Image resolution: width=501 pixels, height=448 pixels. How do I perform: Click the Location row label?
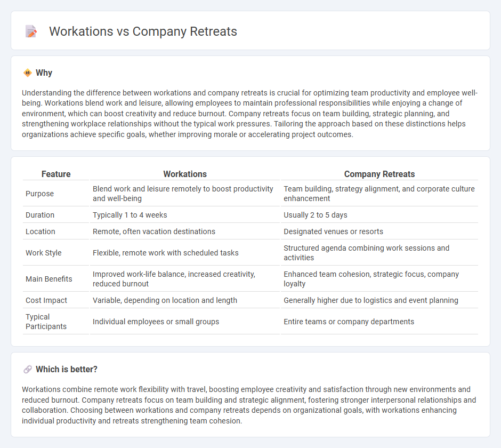tap(41, 231)
